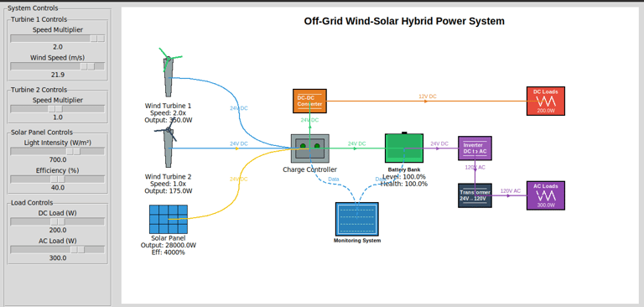
Task: Click the 'Turbine 2 Controls' group label
Action: 39,90
